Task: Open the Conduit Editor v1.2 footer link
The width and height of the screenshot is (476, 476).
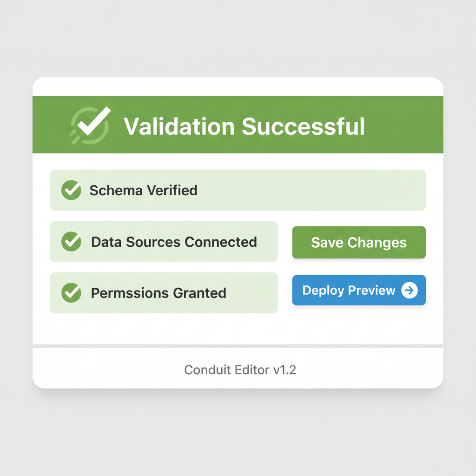Action: click(x=240, y=370)
